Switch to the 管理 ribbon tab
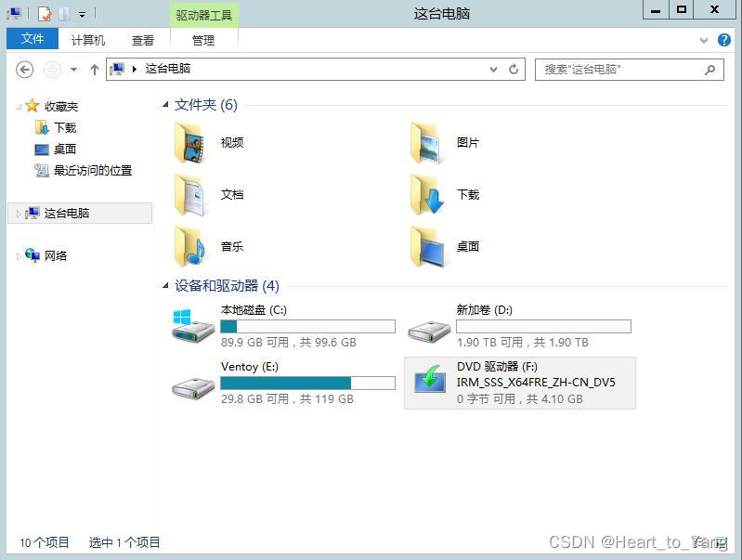 coord(203,40)
